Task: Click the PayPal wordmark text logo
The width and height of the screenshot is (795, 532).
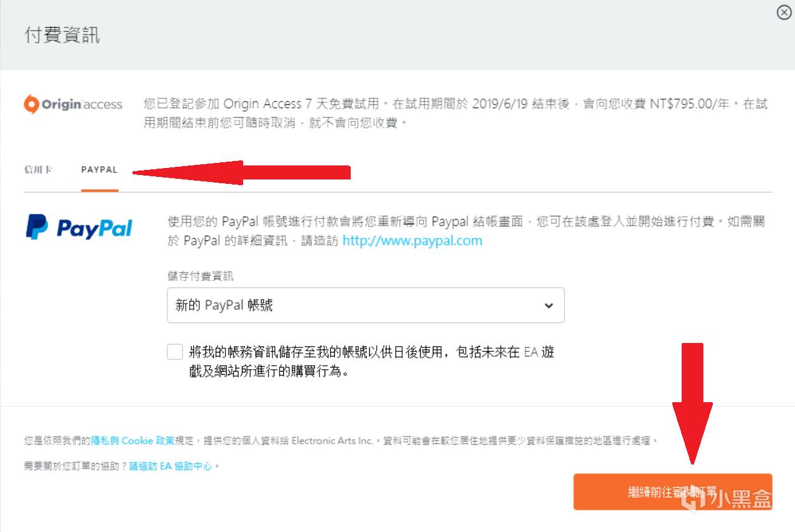Action: pyautogui.click(x=94, y=228)
